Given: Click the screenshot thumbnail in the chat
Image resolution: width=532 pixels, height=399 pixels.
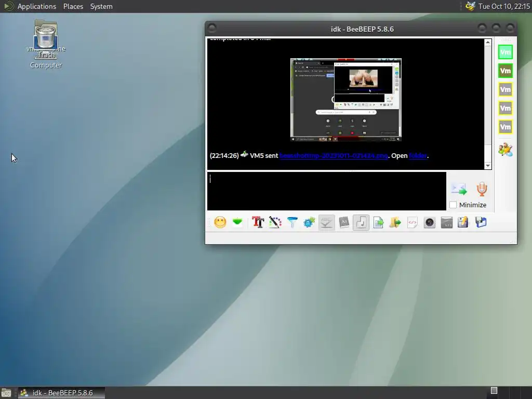Looking at the screenshot, I should 346,100.
